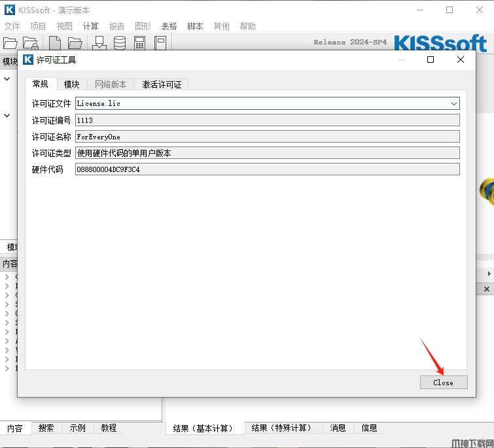This screenshot has height=448, width=494.
Task: Open the 信息 tab
Action: 369,428
